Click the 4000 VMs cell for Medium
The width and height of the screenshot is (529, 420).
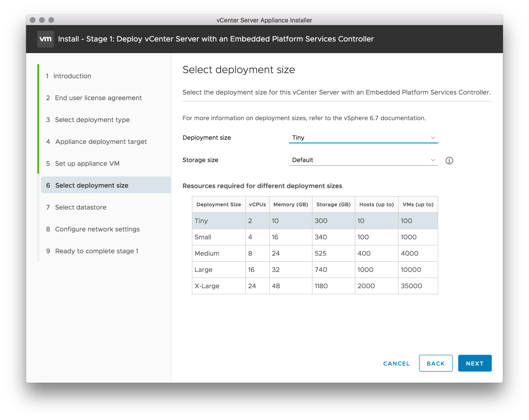(418, 253)
